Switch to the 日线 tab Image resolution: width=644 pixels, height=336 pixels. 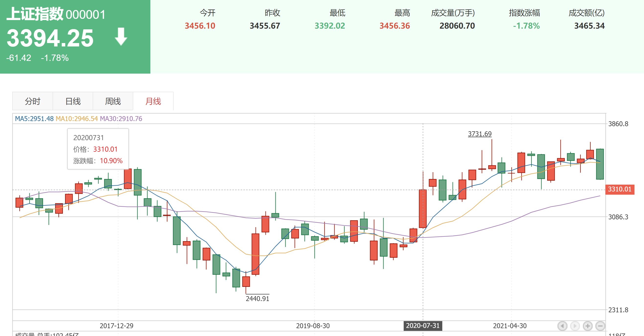(73, 101)
